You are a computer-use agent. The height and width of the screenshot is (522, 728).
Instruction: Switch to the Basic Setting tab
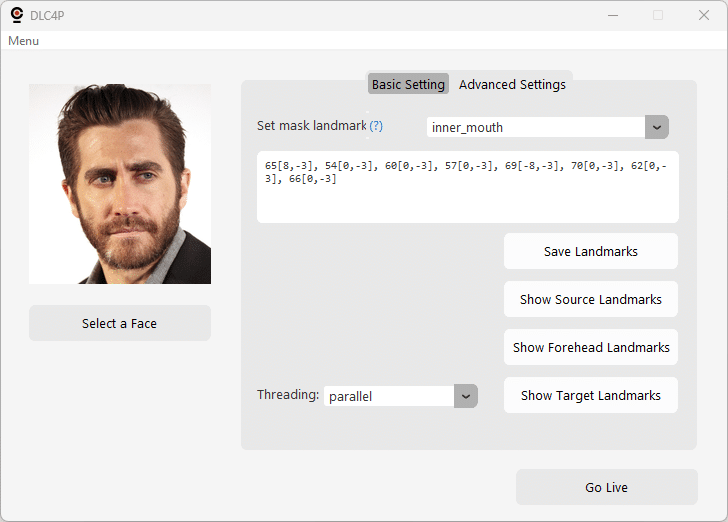[x=408, y=84]
